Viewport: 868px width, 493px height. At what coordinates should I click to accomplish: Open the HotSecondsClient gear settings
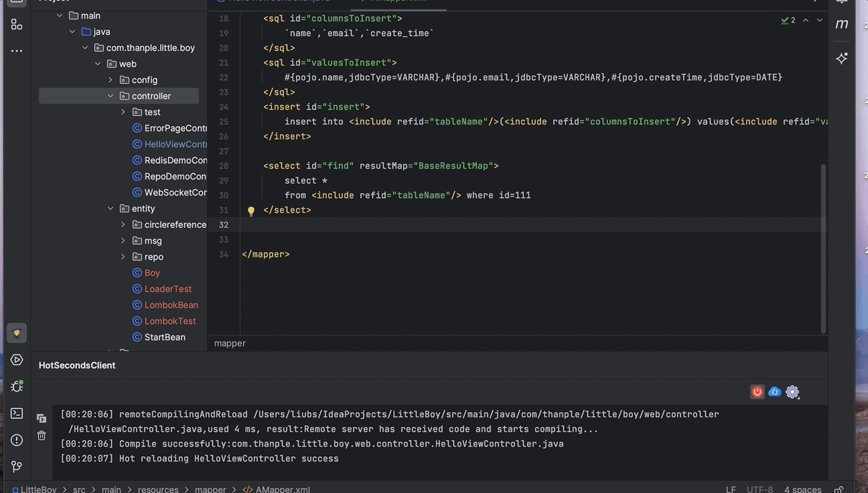point(792,392)
